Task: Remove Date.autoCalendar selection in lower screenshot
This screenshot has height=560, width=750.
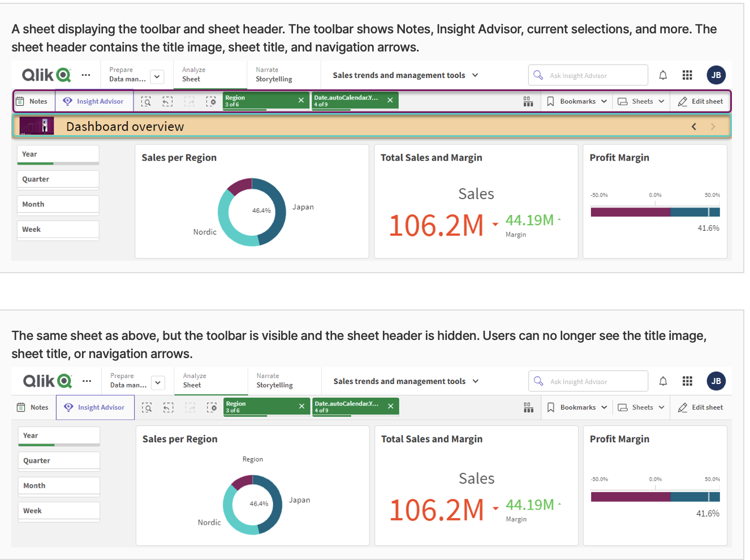Action: tap(390, 406)
